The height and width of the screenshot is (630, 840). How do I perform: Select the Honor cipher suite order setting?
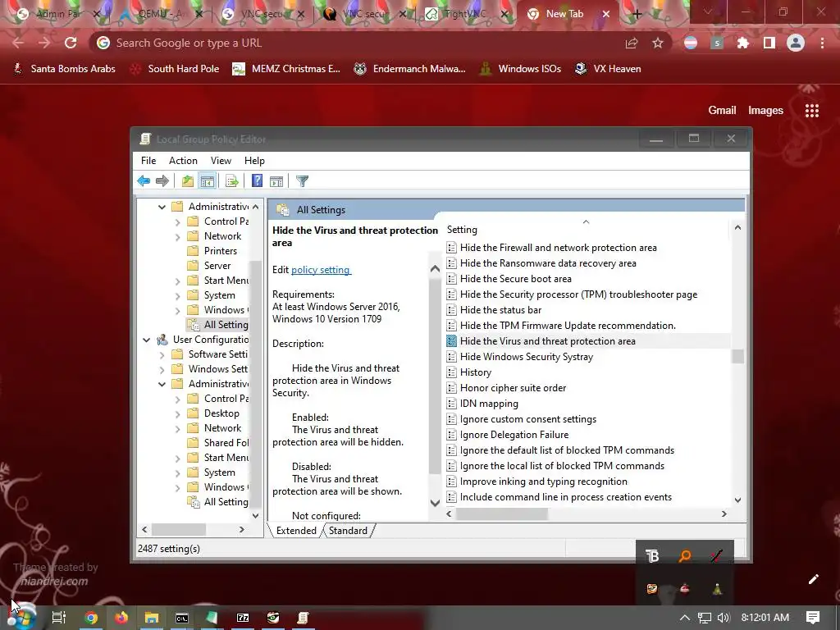[x=513, y=388]
